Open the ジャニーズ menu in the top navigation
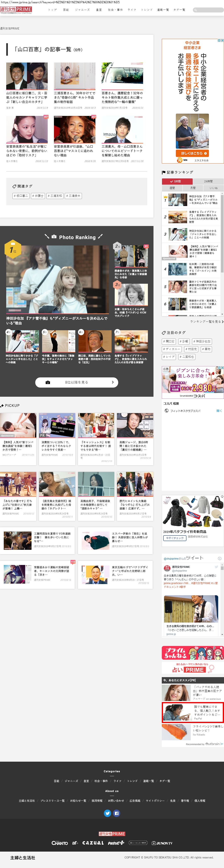Screen dimensions: 224x868 tap(82, 10)
